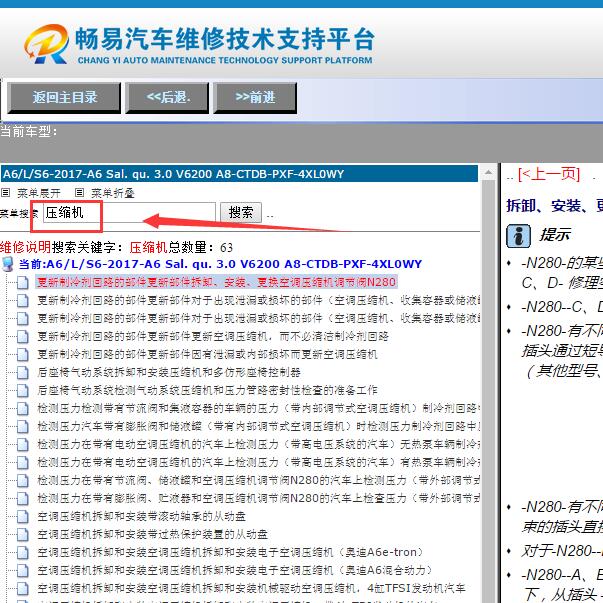Click document icon beside 而不必清洁制冷剂回路 row

(x=23, y=336)
